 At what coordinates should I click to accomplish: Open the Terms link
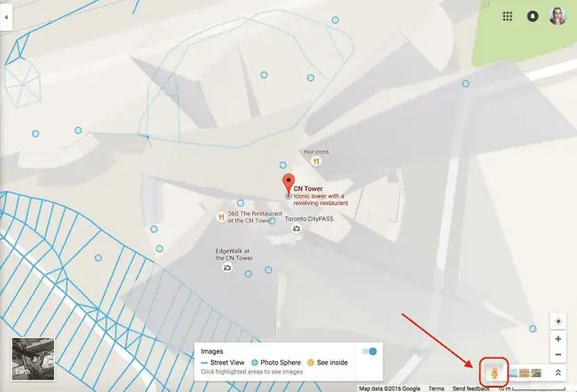click(437, 388)
